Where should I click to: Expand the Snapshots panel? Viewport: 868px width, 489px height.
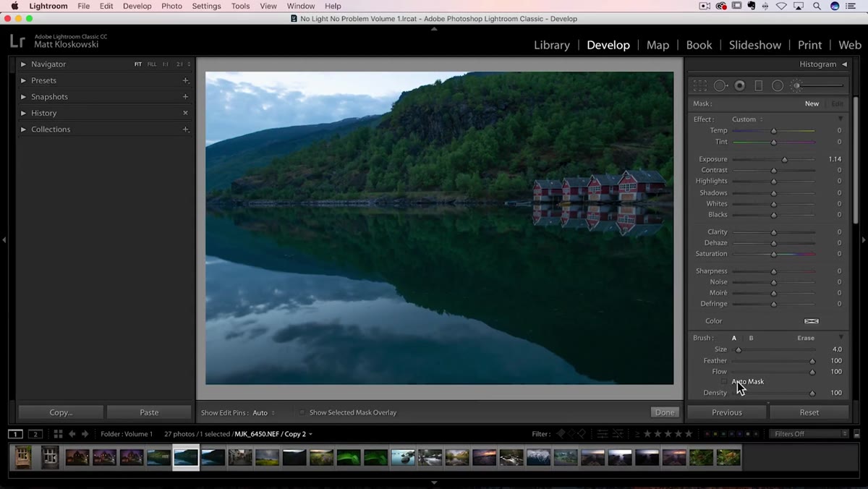point(24,97)
